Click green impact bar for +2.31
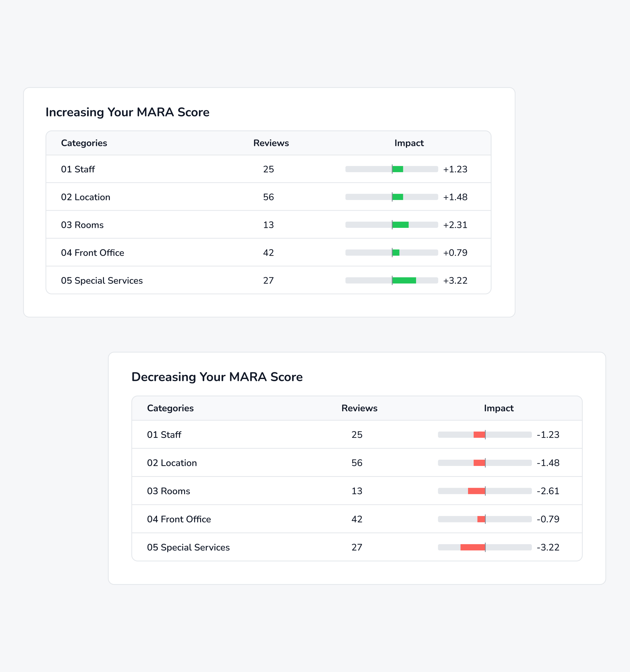This screenshot has height=672, width=630. (401, 225)
